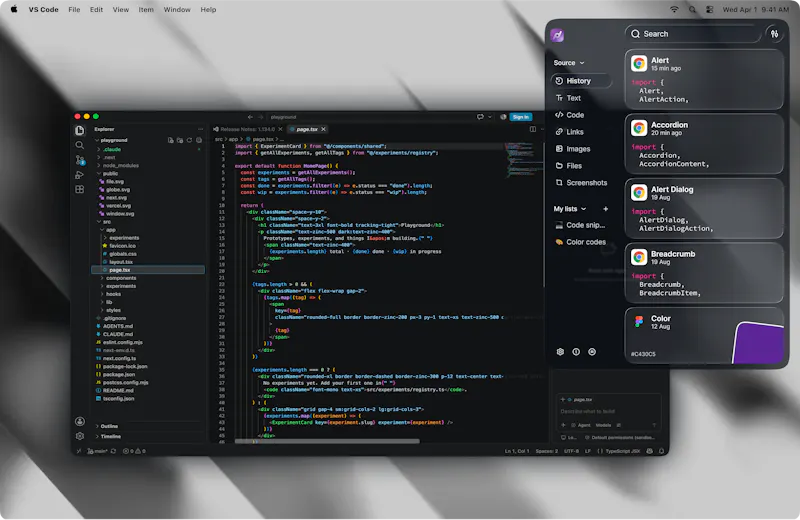Collapse the My lists section
Image resolution: width=800 pixels, height=520 pixels.
[x=570, y=209]
